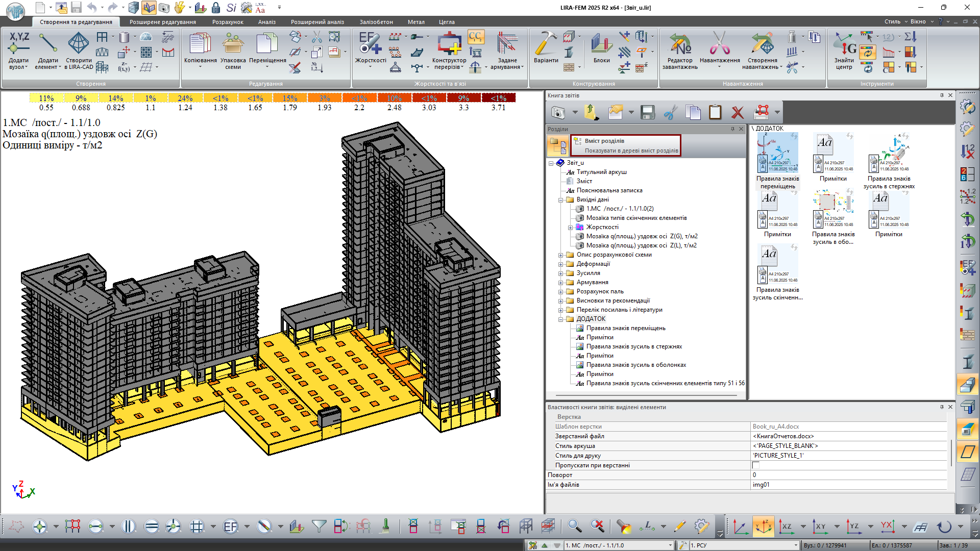Click the save diskette icon in report book toolbar
This screenshot has height=551, width=980.
(x=648, y=112)
